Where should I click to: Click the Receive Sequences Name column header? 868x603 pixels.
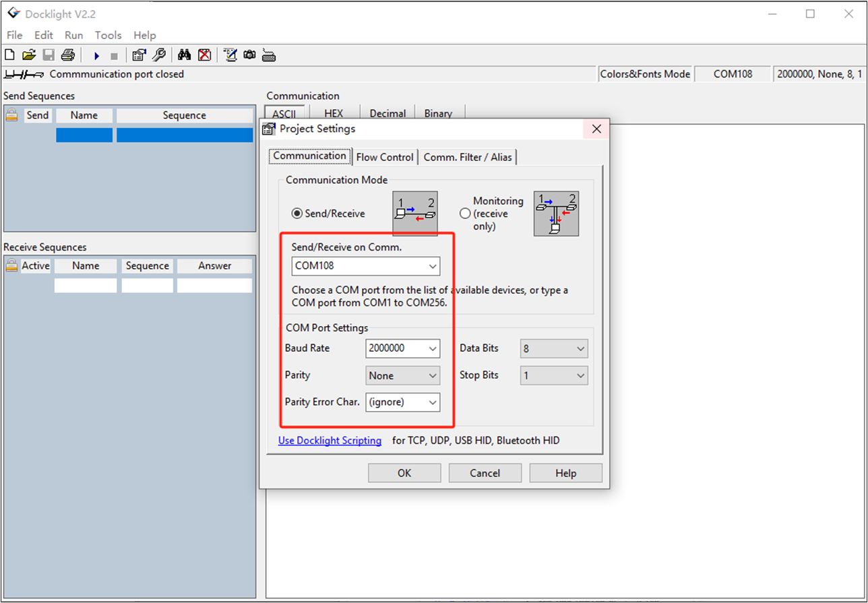[x=86, y=265]
